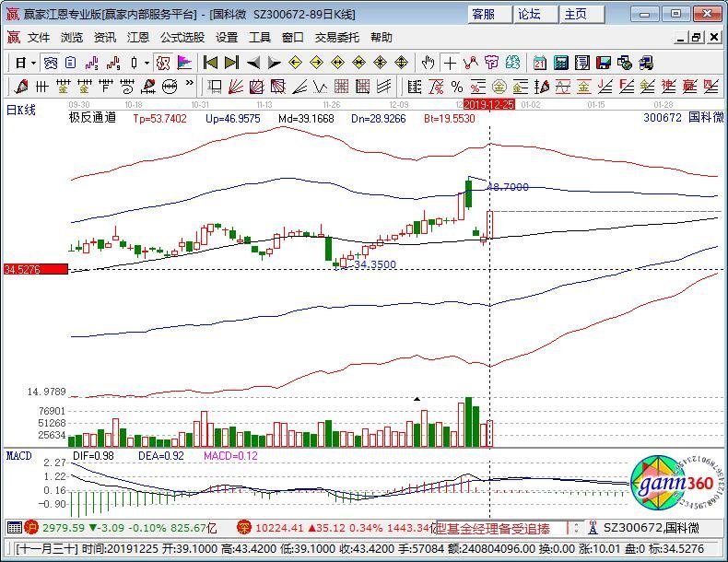Open the 资讯 menu
The image size is (728, 562).
tap(105, 38)
